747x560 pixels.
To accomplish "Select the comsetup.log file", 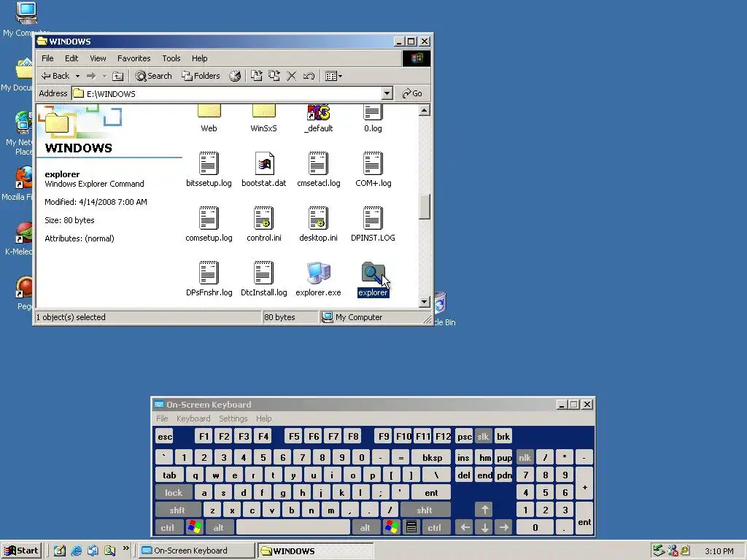I will 209,224.
